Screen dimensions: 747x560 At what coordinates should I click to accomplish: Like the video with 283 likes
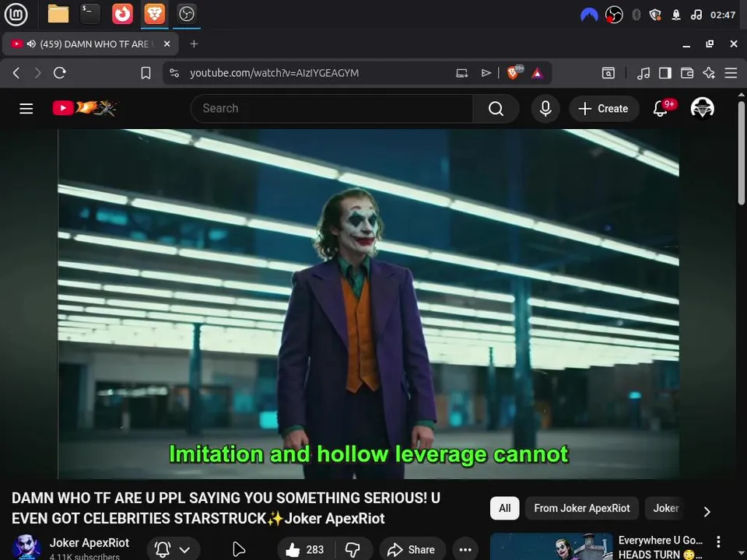[x=305, y=550]
